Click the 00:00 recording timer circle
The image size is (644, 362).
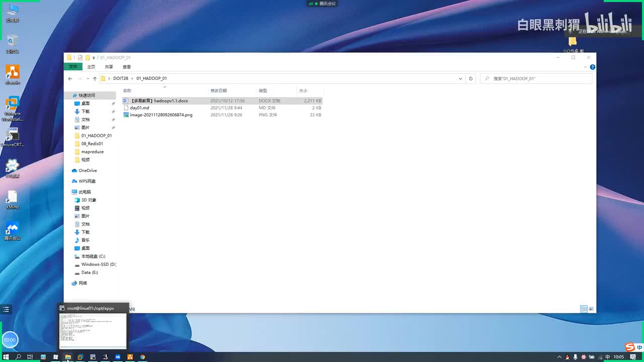click(10, 340)
